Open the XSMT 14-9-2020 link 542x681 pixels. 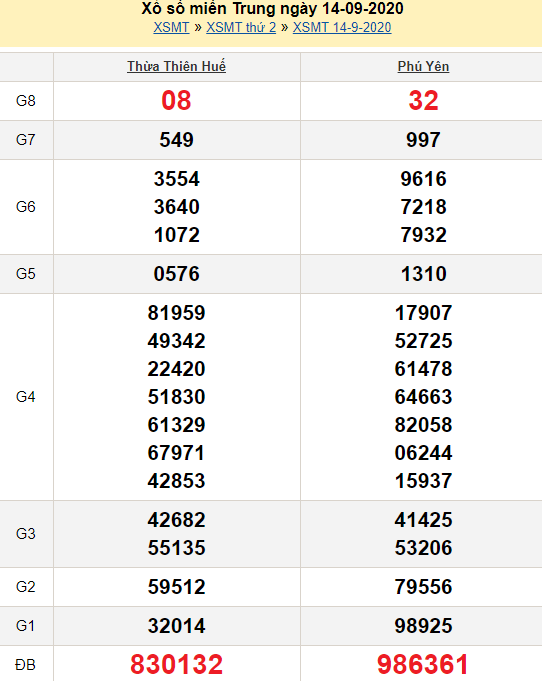point(342,27)
